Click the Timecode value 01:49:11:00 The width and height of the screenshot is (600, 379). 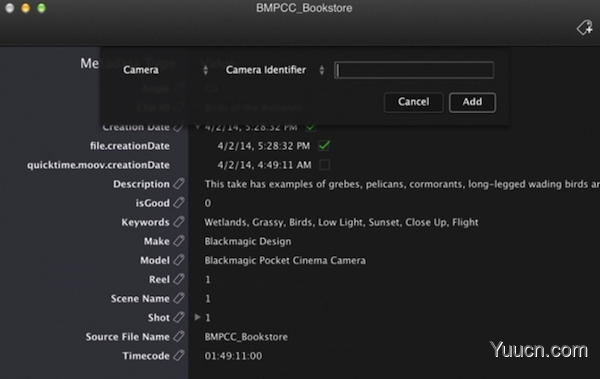[x=233, y=356]
